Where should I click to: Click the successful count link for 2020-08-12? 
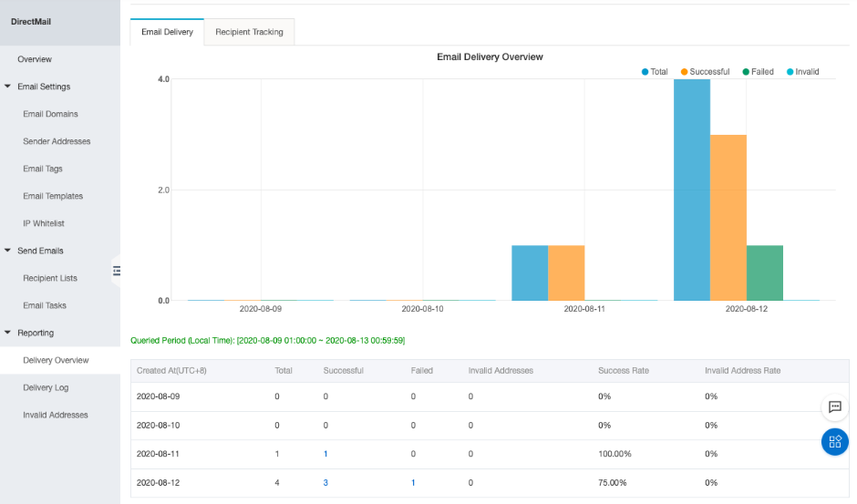tap(325, 482)
